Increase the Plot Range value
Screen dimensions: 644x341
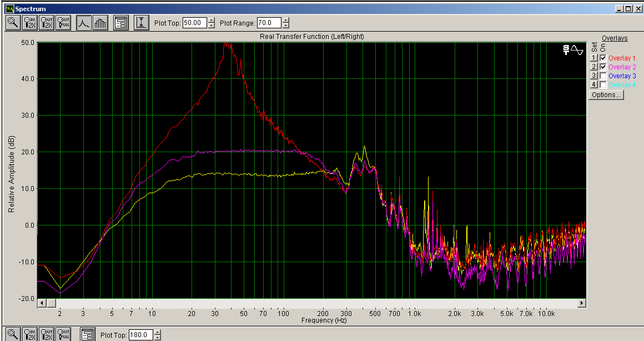pos(285,20)
